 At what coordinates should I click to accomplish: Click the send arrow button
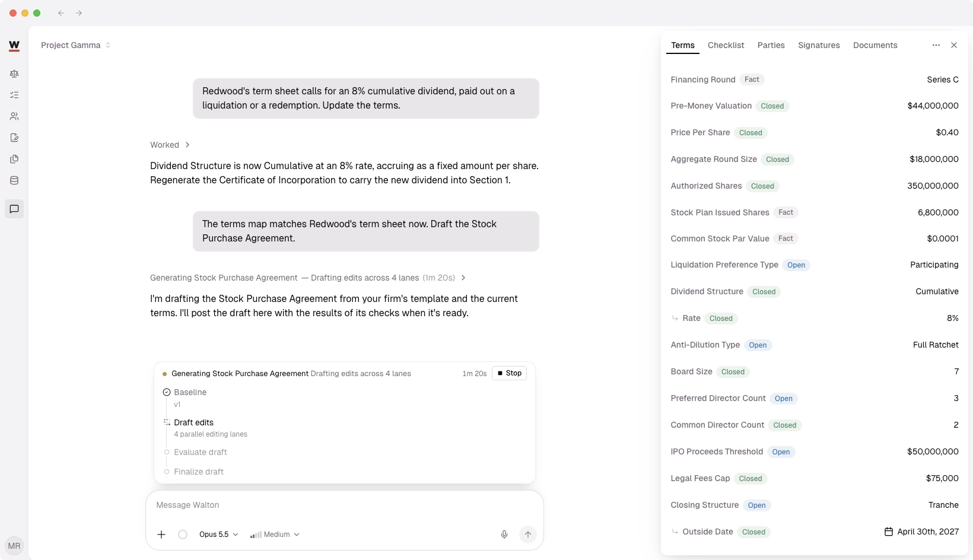(528, 534)
